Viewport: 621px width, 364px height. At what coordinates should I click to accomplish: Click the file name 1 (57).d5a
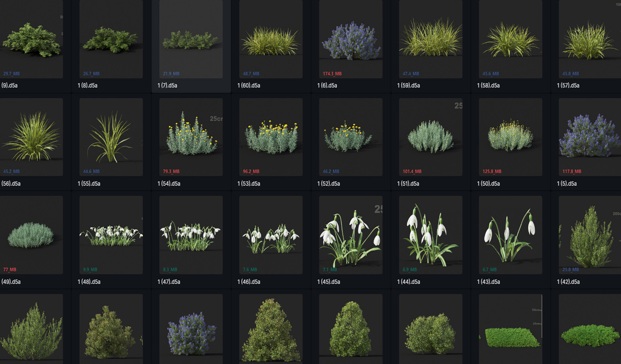point(568,86)
